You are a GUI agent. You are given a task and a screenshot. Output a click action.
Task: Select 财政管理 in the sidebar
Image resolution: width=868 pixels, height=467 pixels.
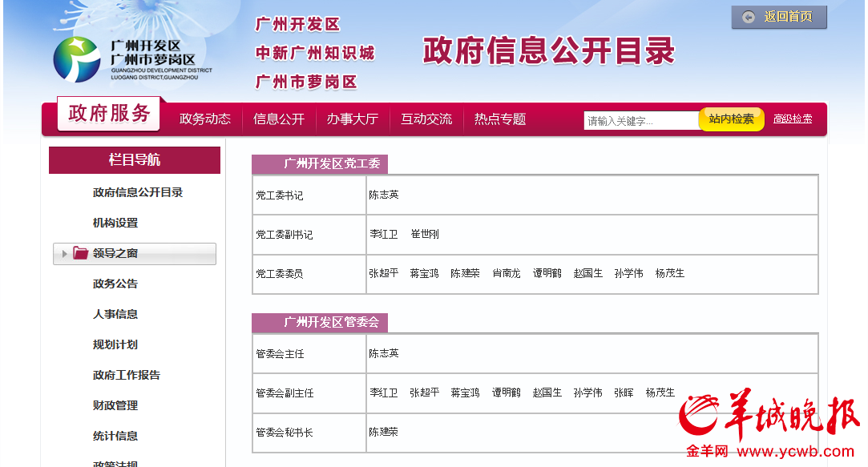click(115, 405)
